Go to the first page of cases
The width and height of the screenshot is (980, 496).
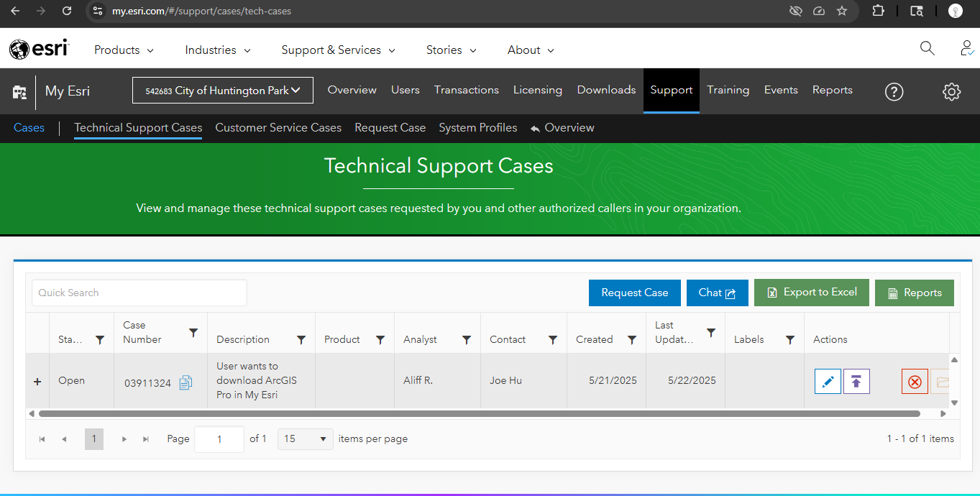[x=42, y=439]
